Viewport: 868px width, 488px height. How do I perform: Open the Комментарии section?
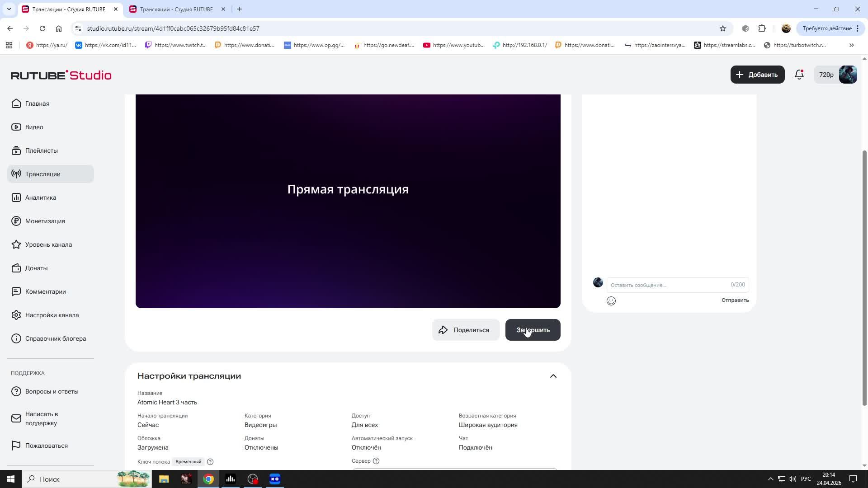click(x=46, y=291)
